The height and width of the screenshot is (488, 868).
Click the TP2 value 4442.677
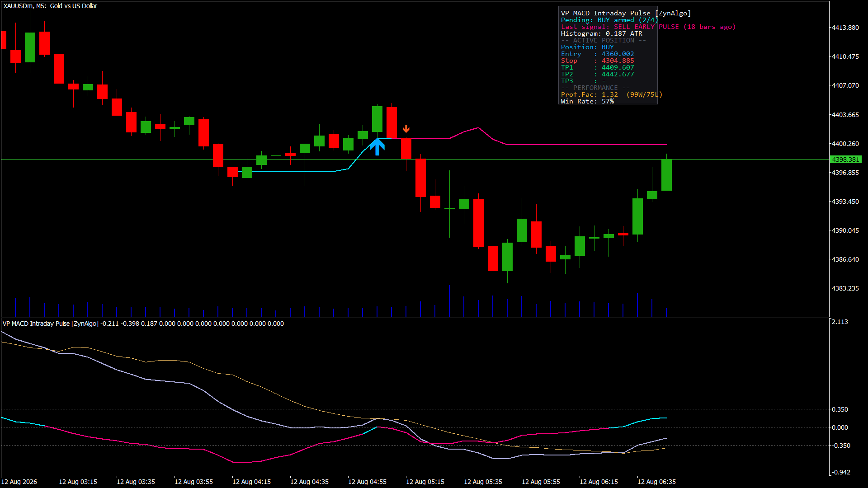[x=618, y=74]
